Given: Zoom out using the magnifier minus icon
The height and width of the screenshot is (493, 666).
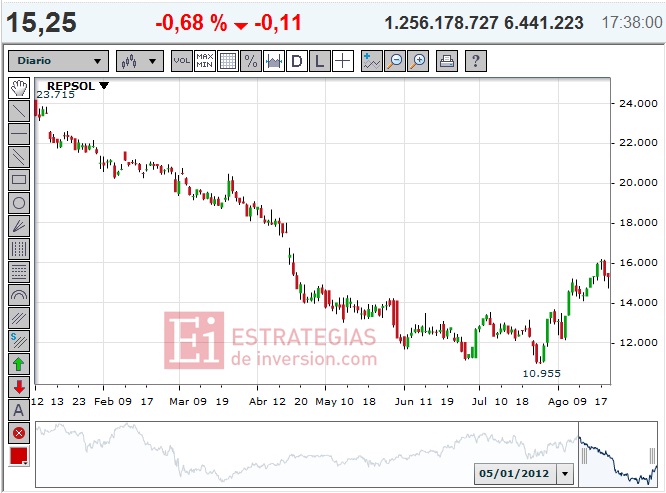Looking at the screenshot, I should point(395,61).
